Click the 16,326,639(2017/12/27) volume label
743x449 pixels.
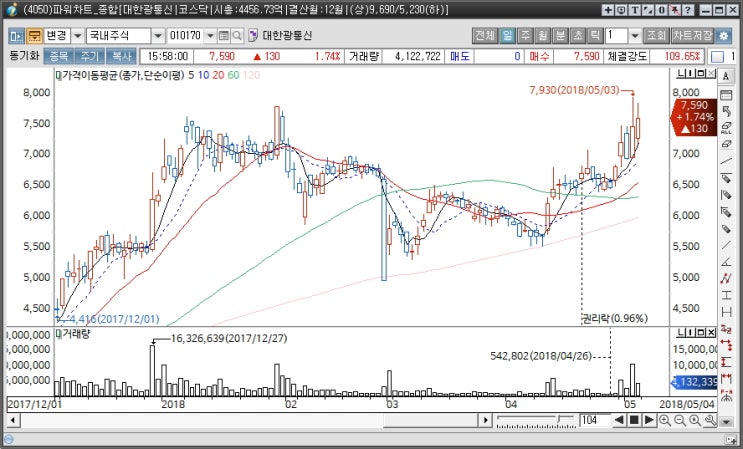(229, 339)
